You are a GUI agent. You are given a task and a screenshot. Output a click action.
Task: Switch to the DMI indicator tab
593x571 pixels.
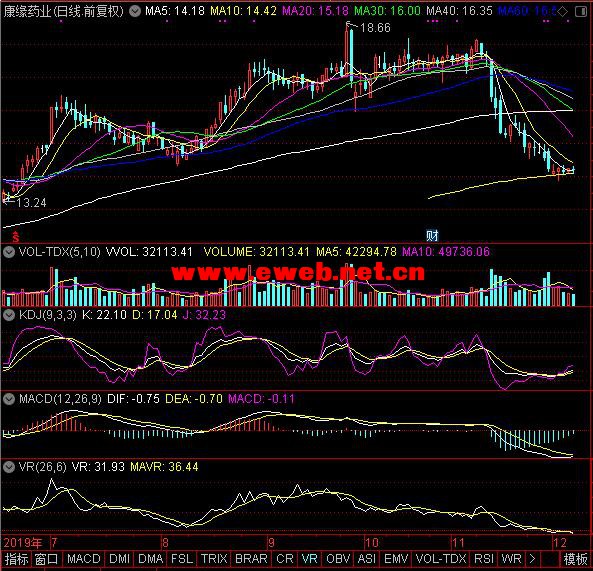click(x=119, y=559)
